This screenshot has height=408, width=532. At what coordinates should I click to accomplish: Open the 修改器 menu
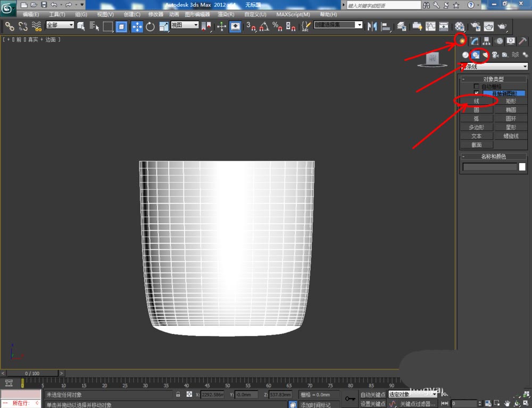pos(156,14)
